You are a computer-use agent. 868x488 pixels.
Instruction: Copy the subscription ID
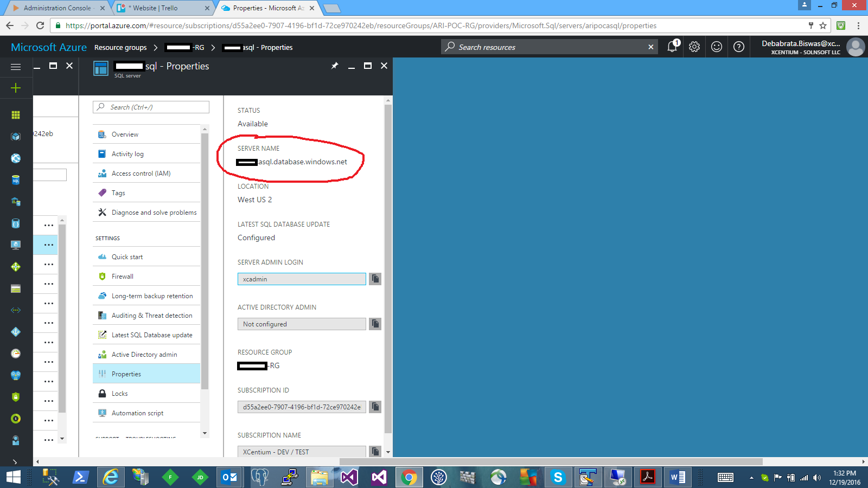click(375, 407)
